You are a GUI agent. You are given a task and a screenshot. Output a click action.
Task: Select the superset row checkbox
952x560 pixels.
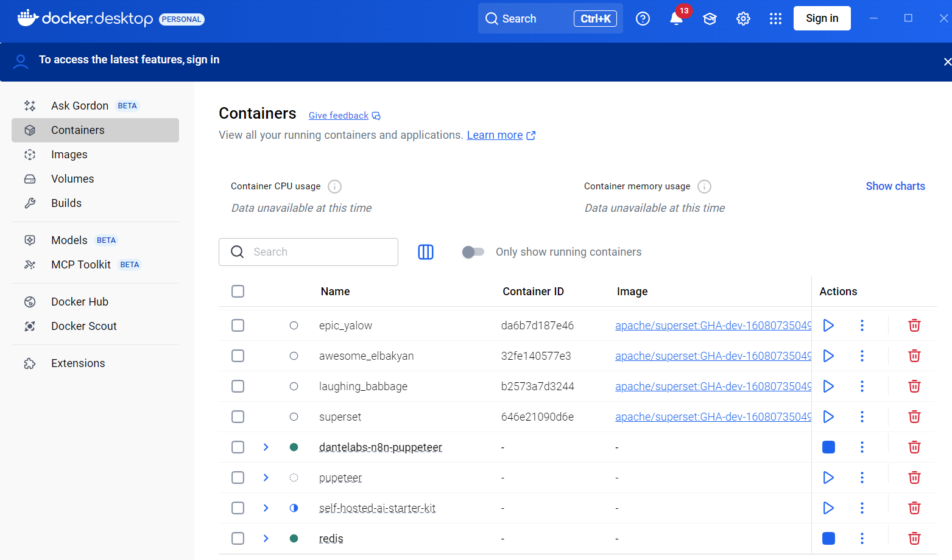point(238,417)
